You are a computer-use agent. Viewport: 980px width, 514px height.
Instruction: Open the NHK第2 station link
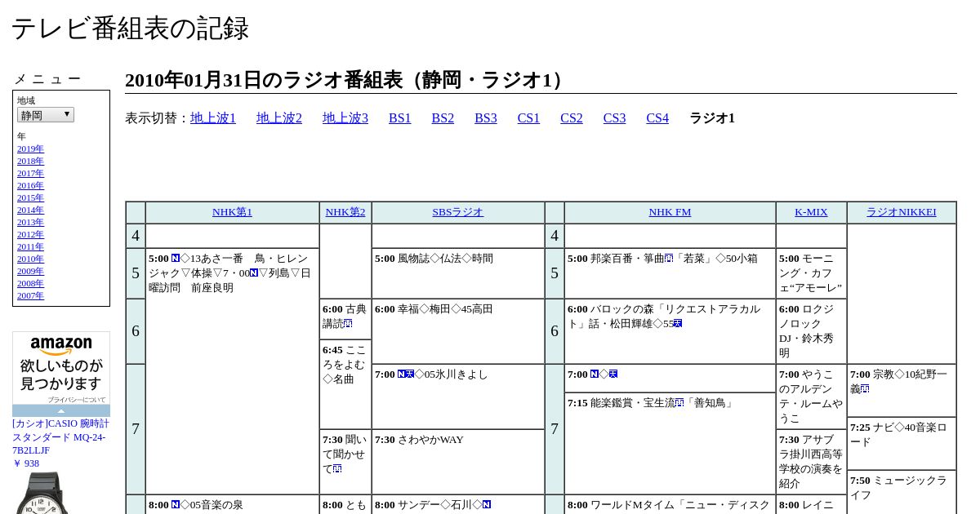pyautogui.click(x=345, y=212)
